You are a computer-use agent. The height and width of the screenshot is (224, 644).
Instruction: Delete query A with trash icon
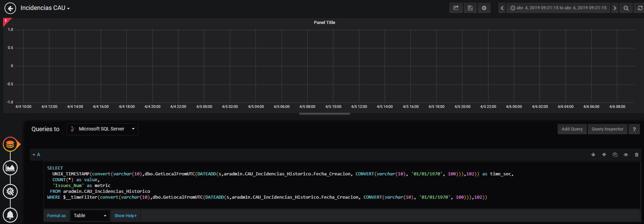pos(636,155)
